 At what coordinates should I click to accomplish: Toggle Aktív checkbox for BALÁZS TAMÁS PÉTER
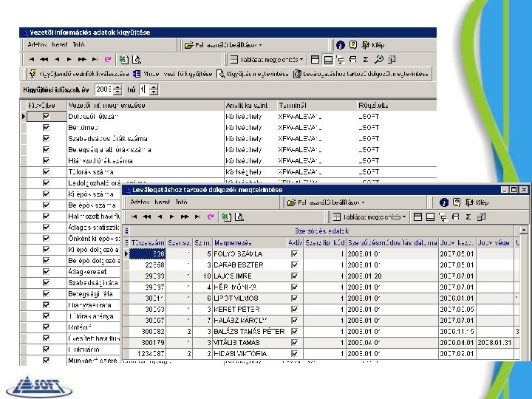pos(295,332)
